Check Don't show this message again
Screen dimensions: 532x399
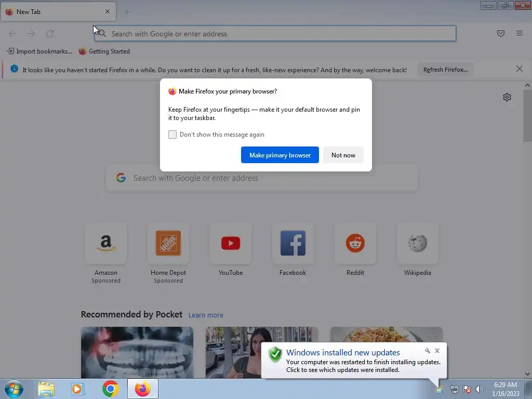click(x=172, y=135)
